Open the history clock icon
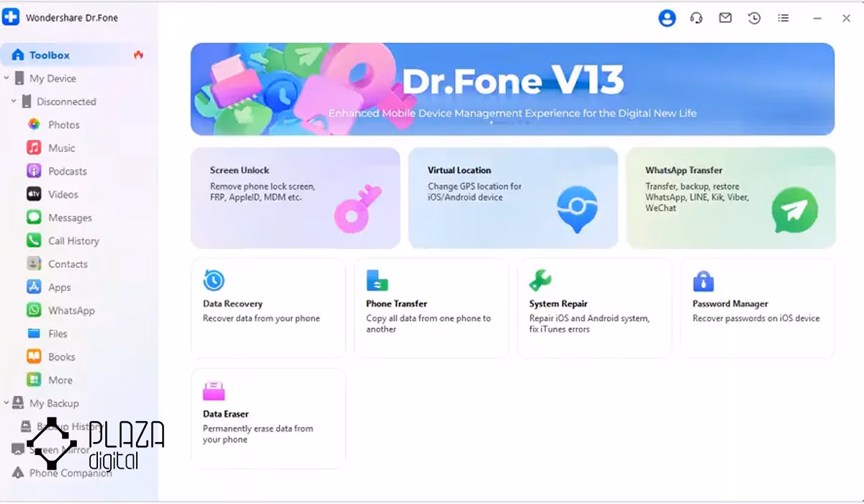Viewport: 864px width, 504px height. pos(754,18)
